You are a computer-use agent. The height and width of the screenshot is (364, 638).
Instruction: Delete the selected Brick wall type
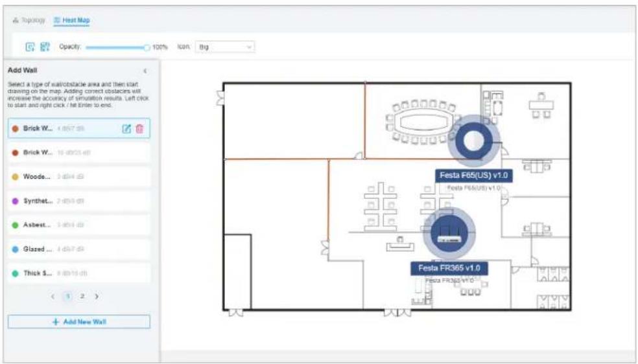coord(139,129)
